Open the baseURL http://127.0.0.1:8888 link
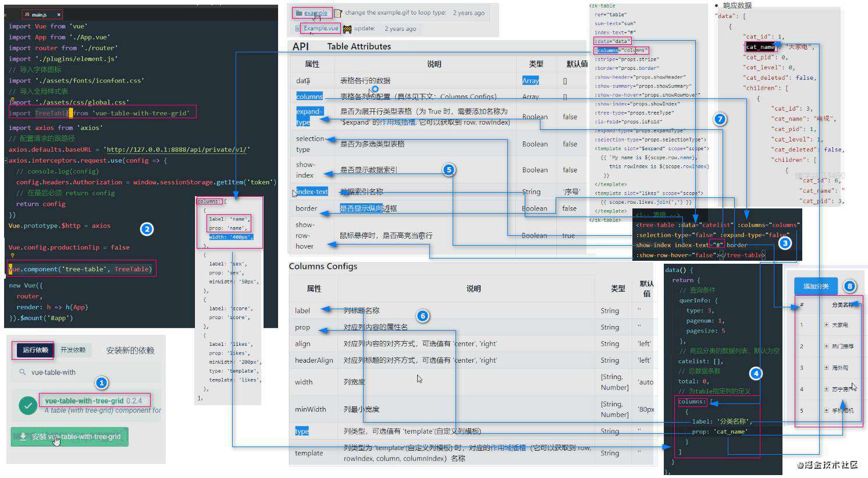Screen dimensions: 868x478 pyautogui.click(x=176, y=150)
